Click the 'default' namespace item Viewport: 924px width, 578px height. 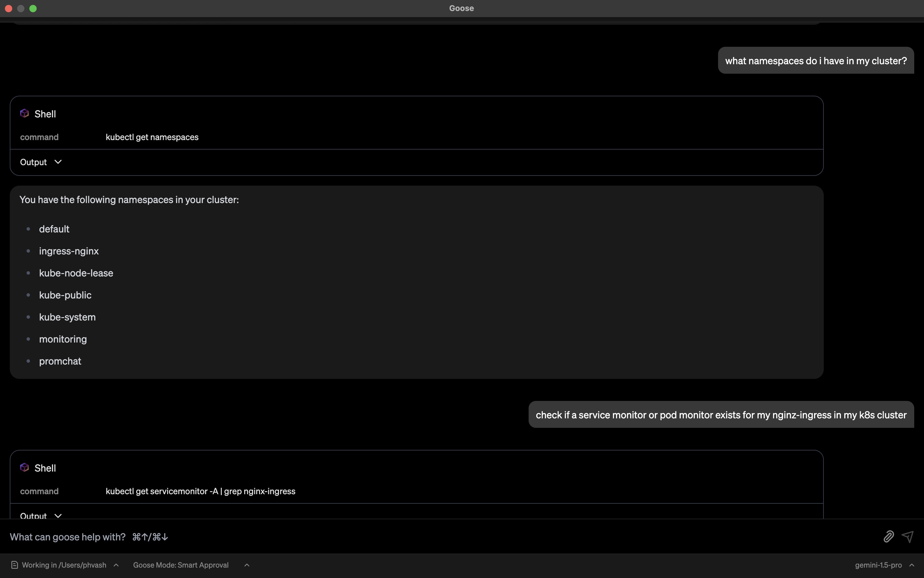[x=54, y=229]
